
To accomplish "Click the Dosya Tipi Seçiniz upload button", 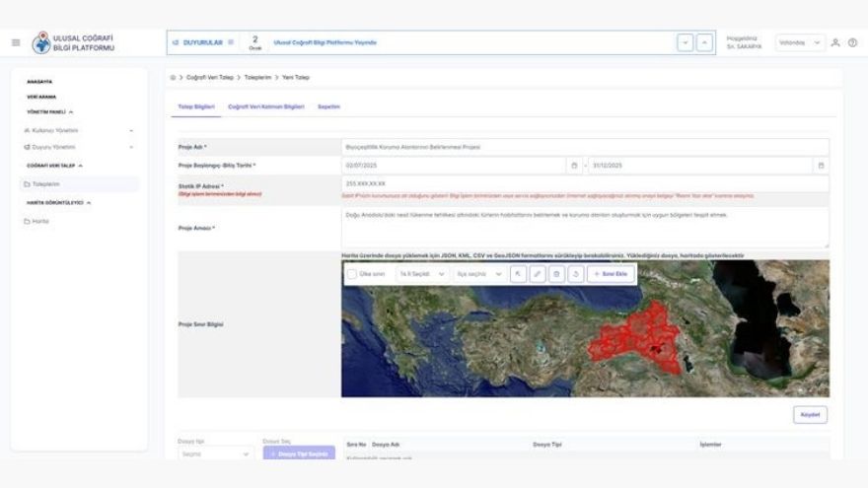I will (x=299, y=453).
